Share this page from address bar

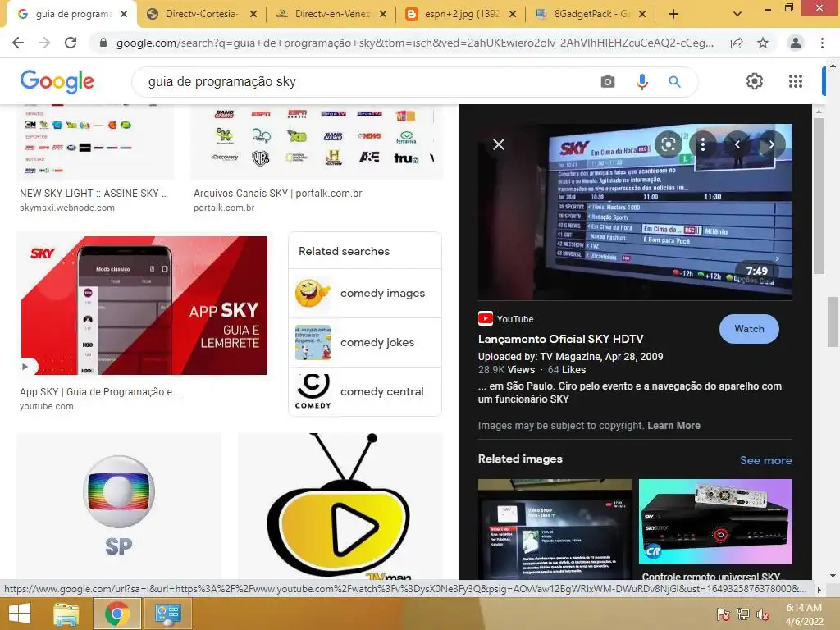(x=737, y=43)
